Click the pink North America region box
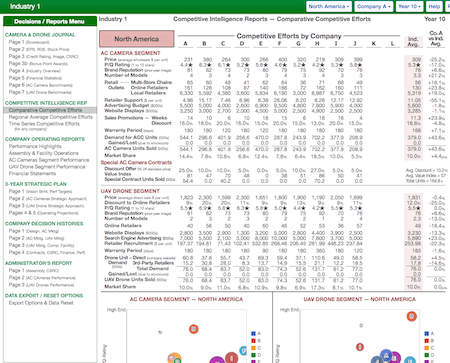This screenshot has width=450, height=363. (137, 39)
